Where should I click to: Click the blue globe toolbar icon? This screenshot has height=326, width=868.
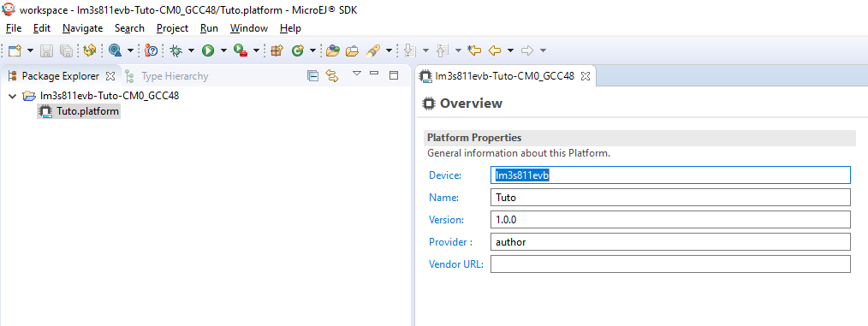[116, 50]
